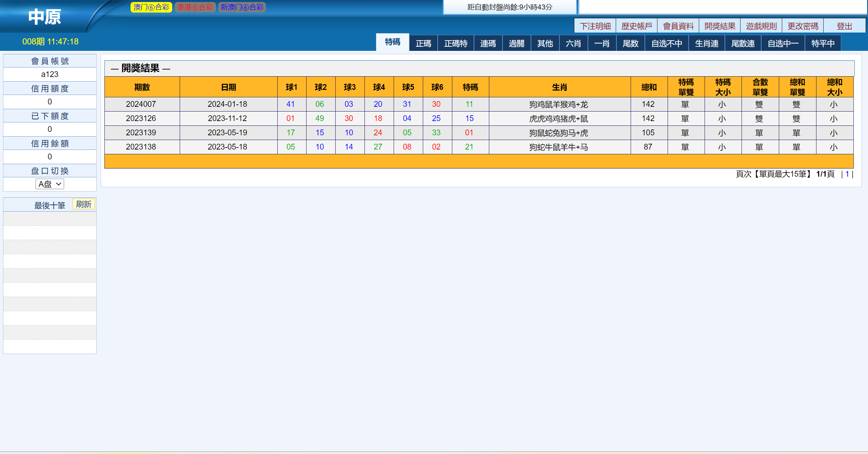Switch to the 新澳门⑥合彩 lottery
The height and width of the screenshot is (454, 868).
[242, 7]
